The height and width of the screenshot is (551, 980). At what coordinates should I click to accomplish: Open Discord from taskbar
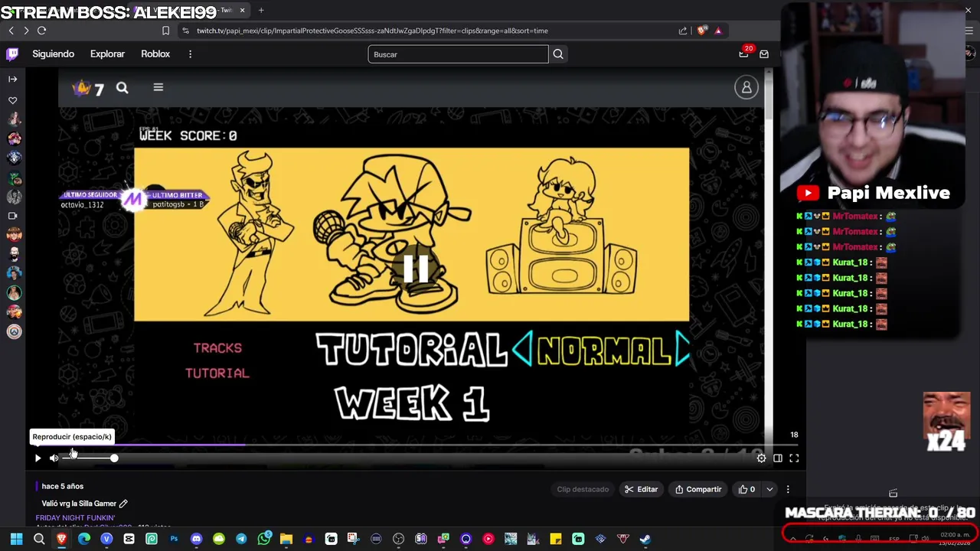[196, 539]
